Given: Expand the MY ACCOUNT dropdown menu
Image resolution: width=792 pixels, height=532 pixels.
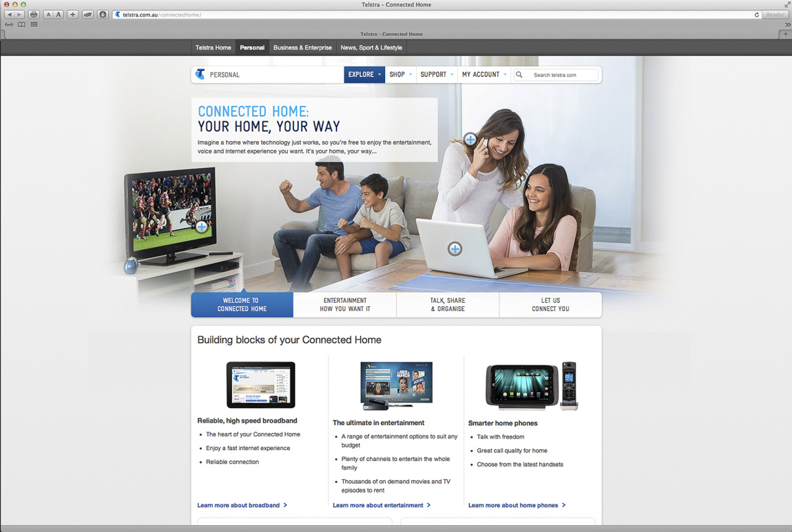Looking at the screenshot, I should [484, 74].
